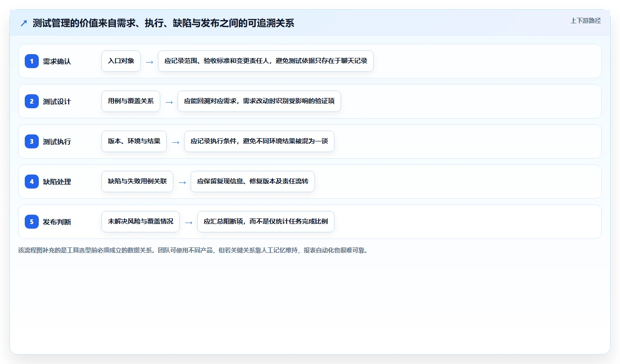Click the arrow after 缺陷与失败用例关联

[182, 182]
